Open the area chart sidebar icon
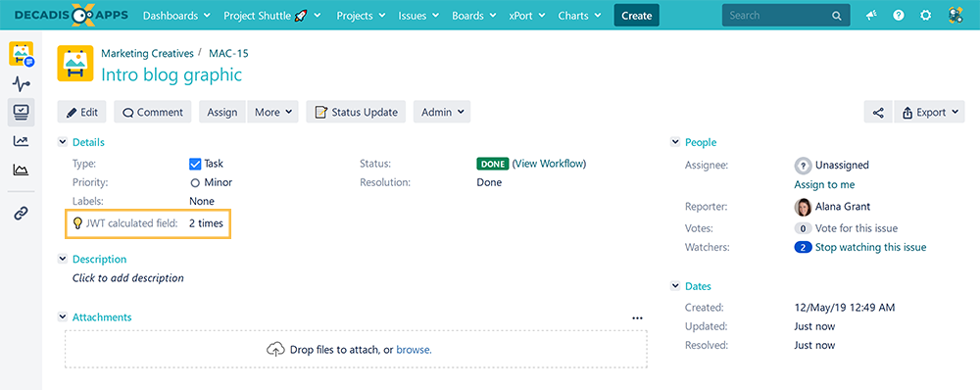 (22, 170)
